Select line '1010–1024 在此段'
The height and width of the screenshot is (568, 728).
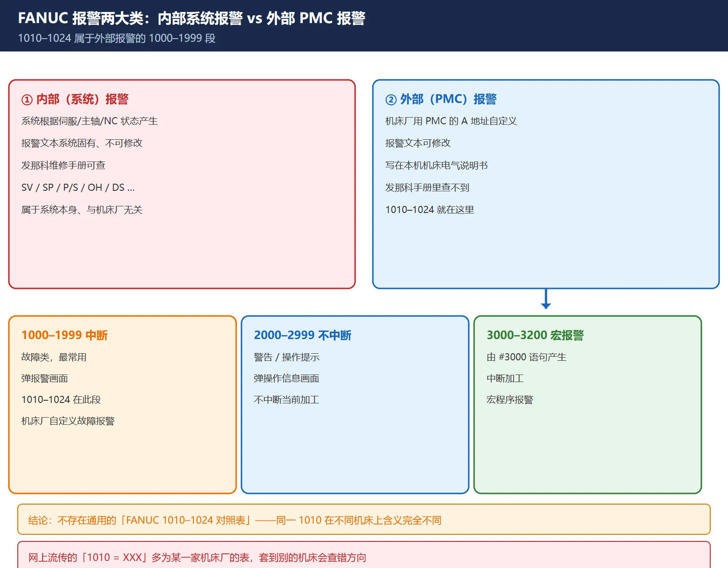[61, 400]
